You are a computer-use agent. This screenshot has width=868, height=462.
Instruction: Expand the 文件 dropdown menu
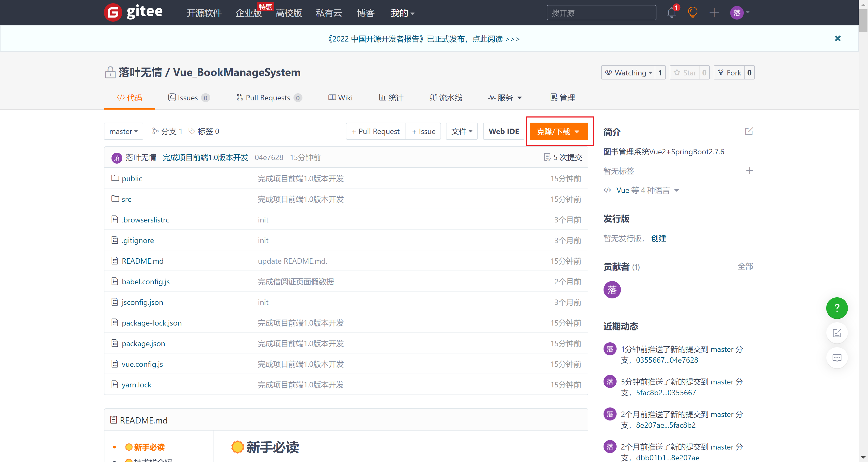[x=462, y=131]
